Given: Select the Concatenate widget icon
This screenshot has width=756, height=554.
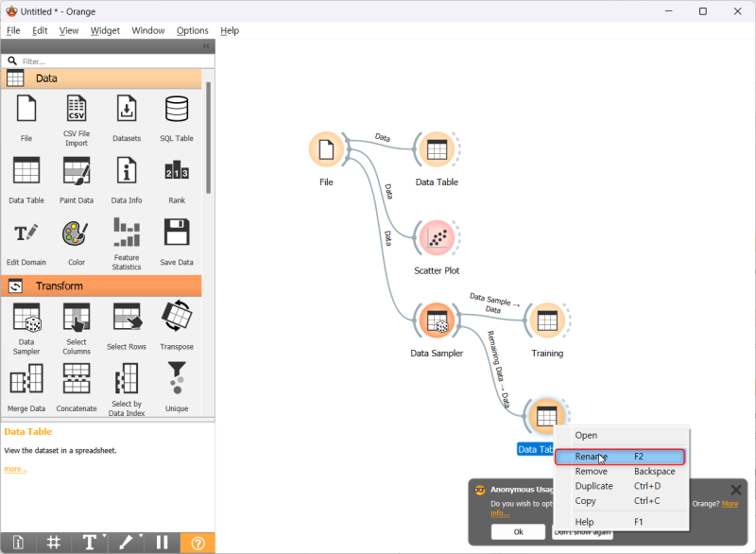Looking at the screenshot, I should [77, 379].
